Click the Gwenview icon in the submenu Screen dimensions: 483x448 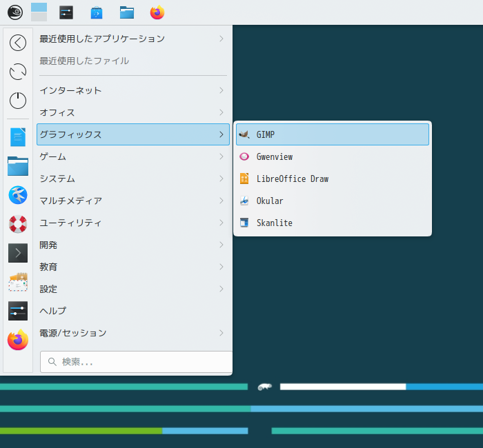click(x=244, y=156)
